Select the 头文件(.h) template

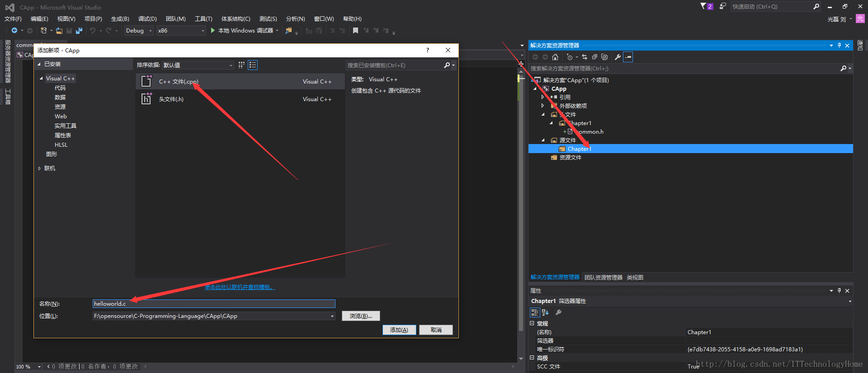(240, 99)
